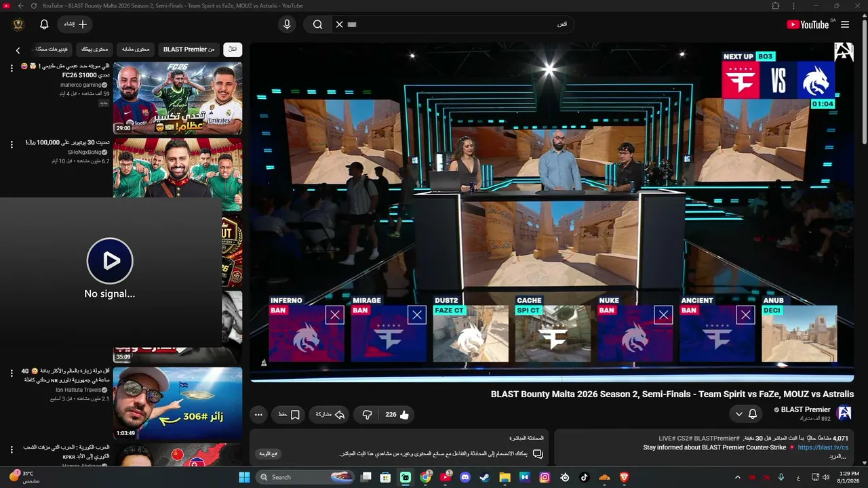Open browser three-dot menu
Screen dimensions: 868x488
click(x=794, y=6)
